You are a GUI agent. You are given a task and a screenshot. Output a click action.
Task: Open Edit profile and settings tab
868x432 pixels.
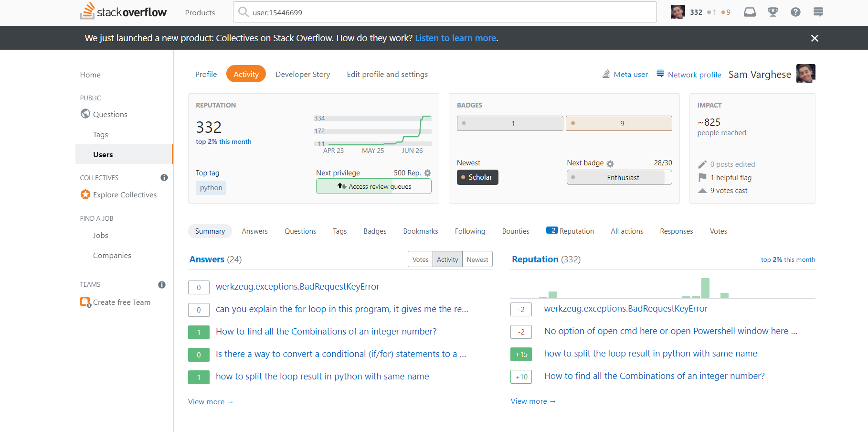pos(387,74)
